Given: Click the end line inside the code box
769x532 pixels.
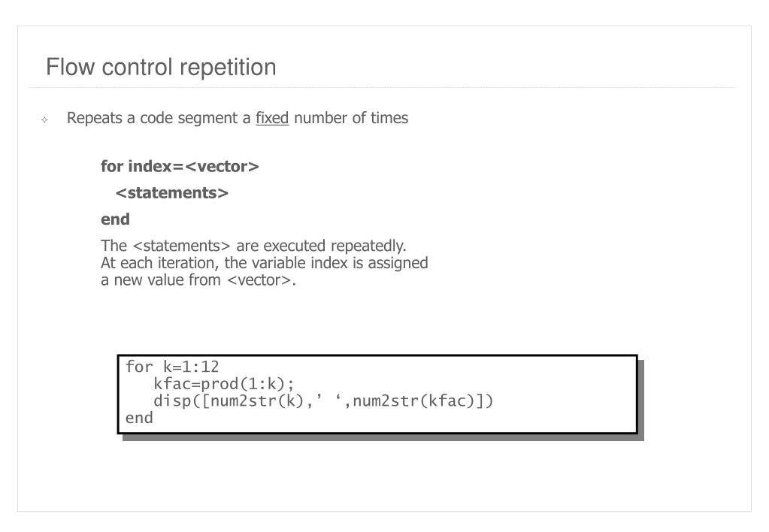Looking at the screenshot, I should click(139, 418).
